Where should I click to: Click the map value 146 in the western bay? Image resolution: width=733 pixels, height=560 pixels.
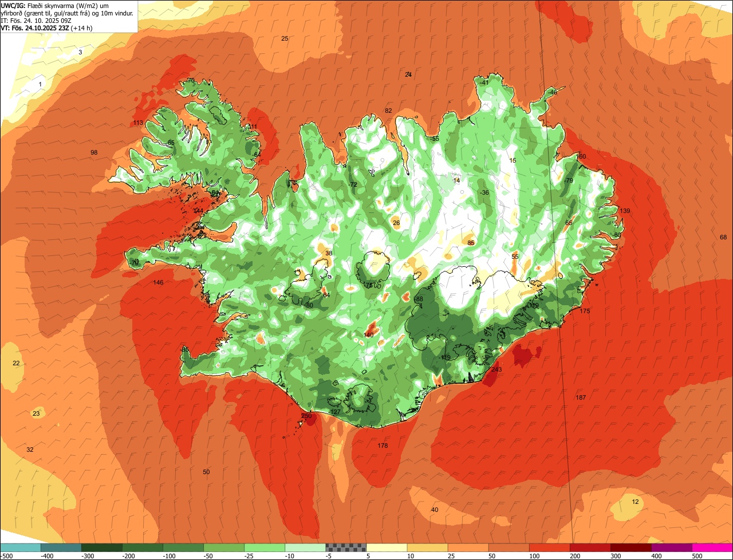pyautogui.click(x=158, y=282)
